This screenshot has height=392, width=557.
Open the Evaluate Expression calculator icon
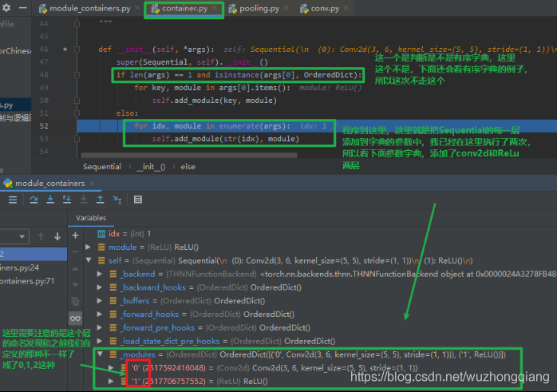[x=138, y=200]
